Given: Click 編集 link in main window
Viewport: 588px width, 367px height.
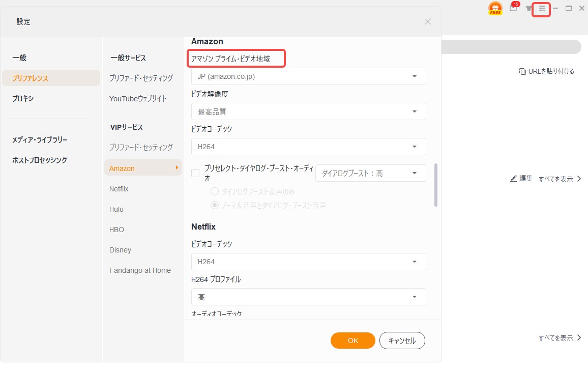Looking at the screenshot, I should (526, 179).
